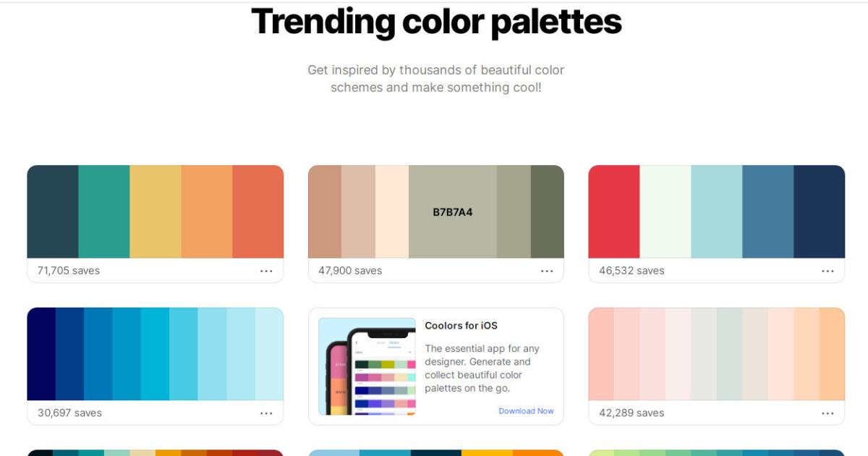Pick the darkest navy swatch in blue gradient palette
The image size is (868, 456).
(x=41, y=354)
